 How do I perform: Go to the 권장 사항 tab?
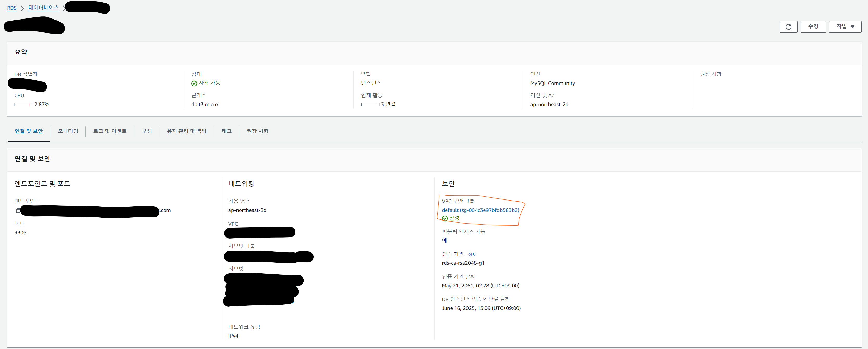coord(258,131)
